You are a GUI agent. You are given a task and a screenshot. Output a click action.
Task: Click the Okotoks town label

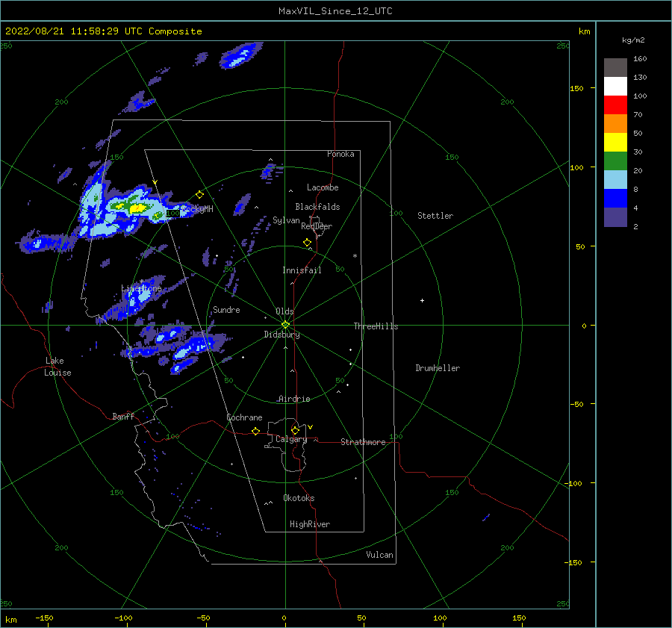pyautogui.click(x=299, y=498)
